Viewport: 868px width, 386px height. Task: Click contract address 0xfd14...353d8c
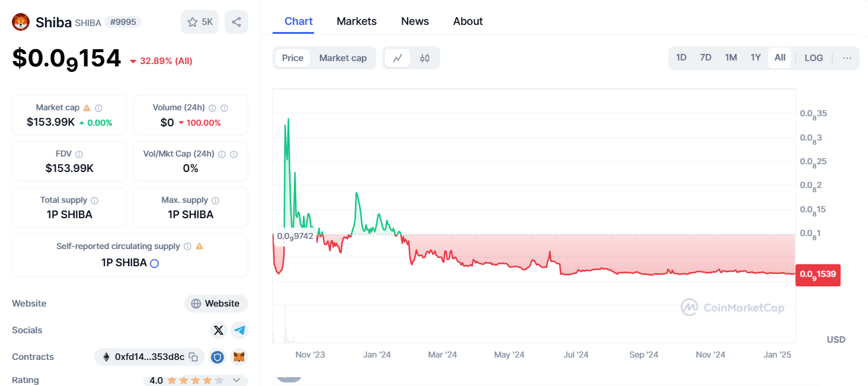click(150, 357)
